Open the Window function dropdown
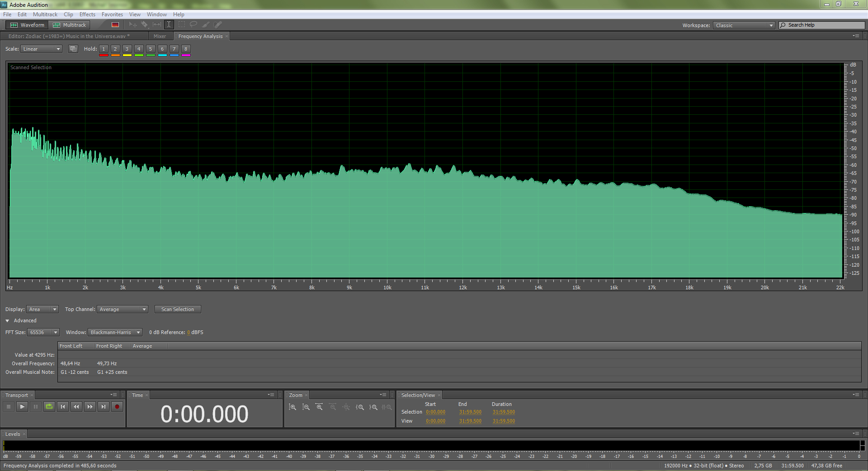868x471 pixels. pos(115,332)
